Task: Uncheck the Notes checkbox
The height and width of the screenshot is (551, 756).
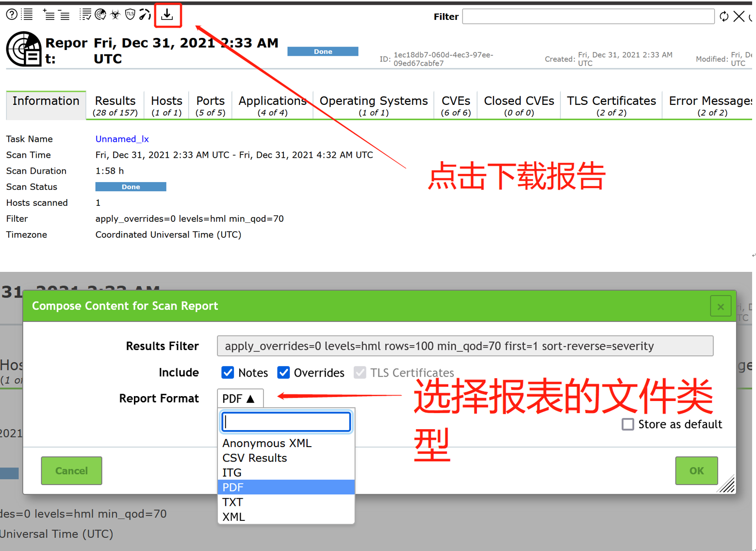Action: click(228, 372)
